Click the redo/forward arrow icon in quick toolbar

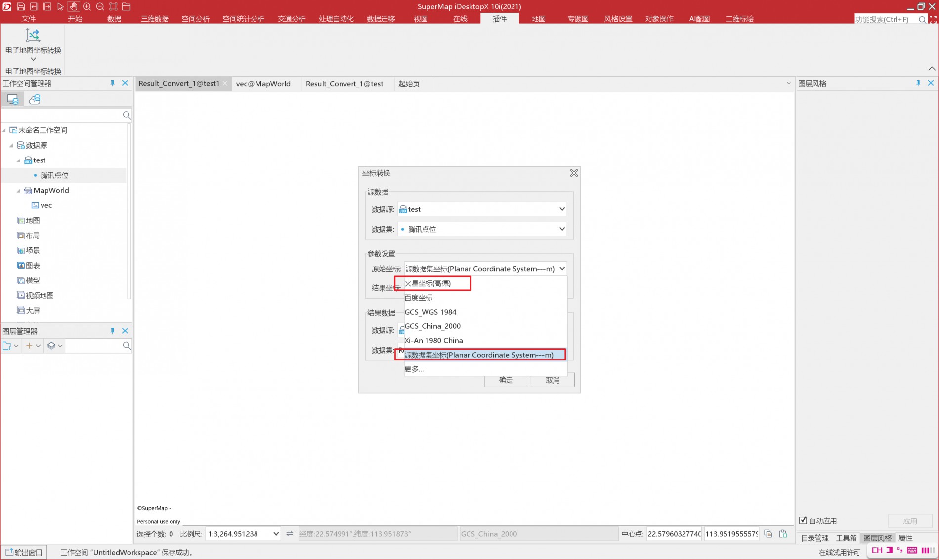point(47,6)
